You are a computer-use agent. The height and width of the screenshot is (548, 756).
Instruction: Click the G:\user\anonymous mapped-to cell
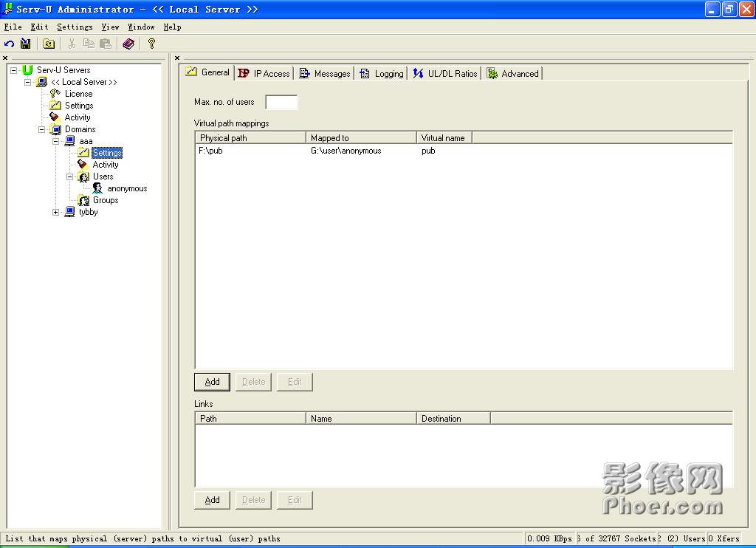(346, 151)
